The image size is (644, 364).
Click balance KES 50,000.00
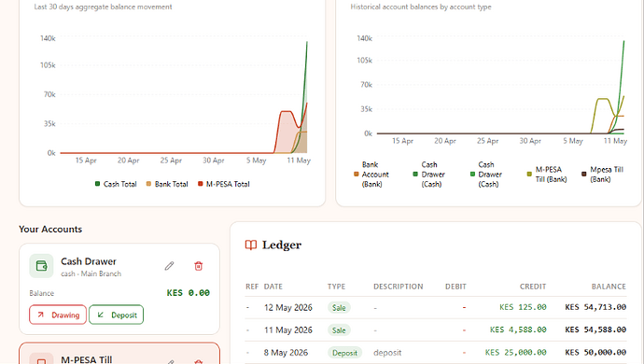point(595,353)
